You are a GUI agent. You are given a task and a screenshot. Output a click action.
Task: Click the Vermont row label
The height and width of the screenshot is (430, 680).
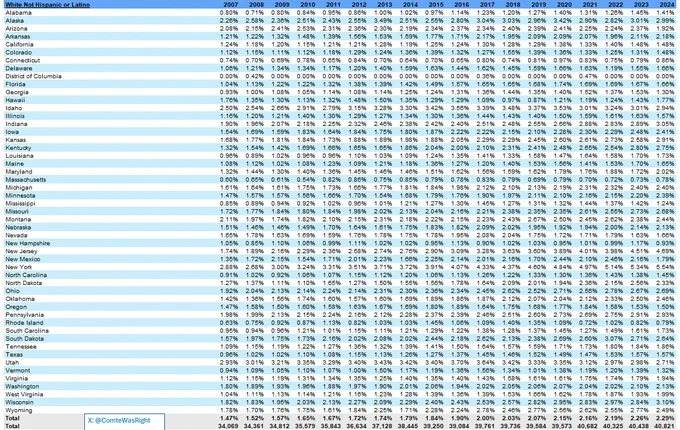coord(18,370)
